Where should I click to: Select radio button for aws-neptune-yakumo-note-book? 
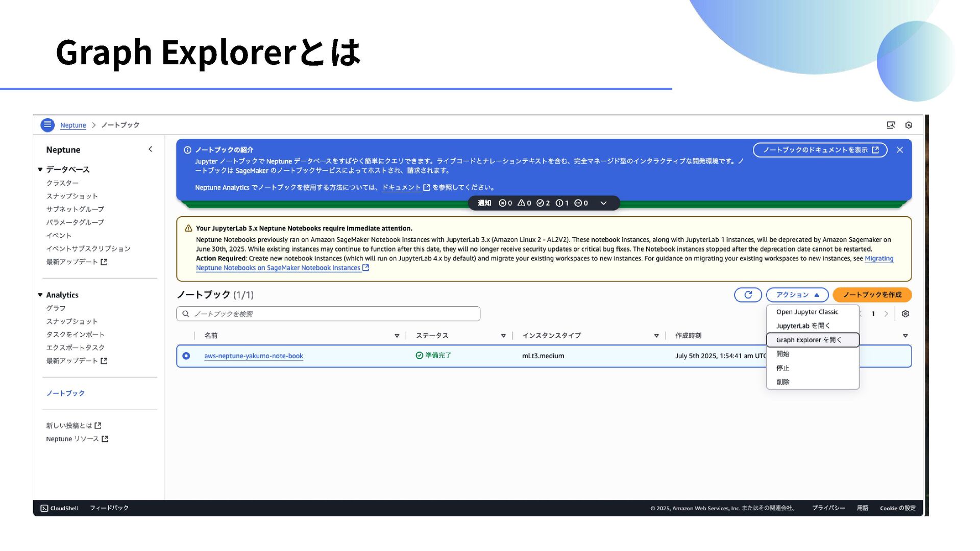click(186, 356)
